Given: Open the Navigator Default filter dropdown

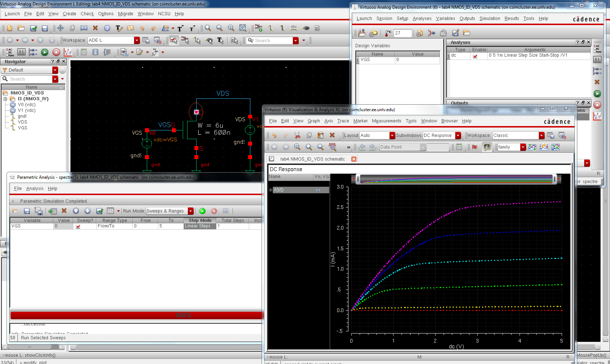Looking at the screenshot, I should 55,70.
